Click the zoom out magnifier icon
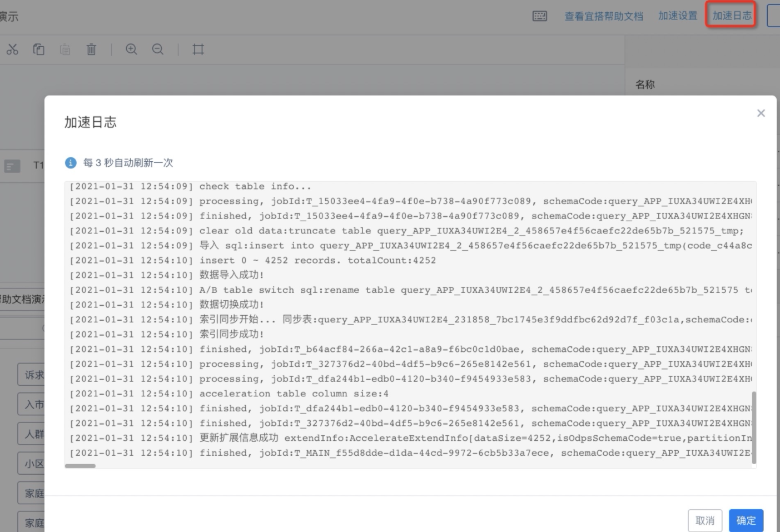Viewport: 780px width, 532px height. tap(158, 49)
